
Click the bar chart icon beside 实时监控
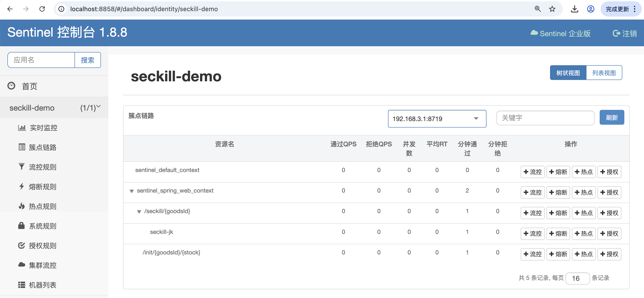pos(22,128)
